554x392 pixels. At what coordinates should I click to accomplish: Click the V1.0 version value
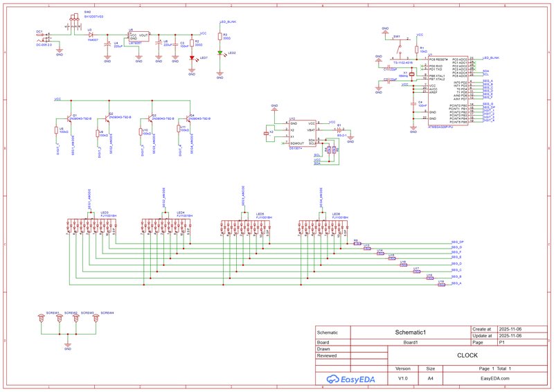(403, 378)
